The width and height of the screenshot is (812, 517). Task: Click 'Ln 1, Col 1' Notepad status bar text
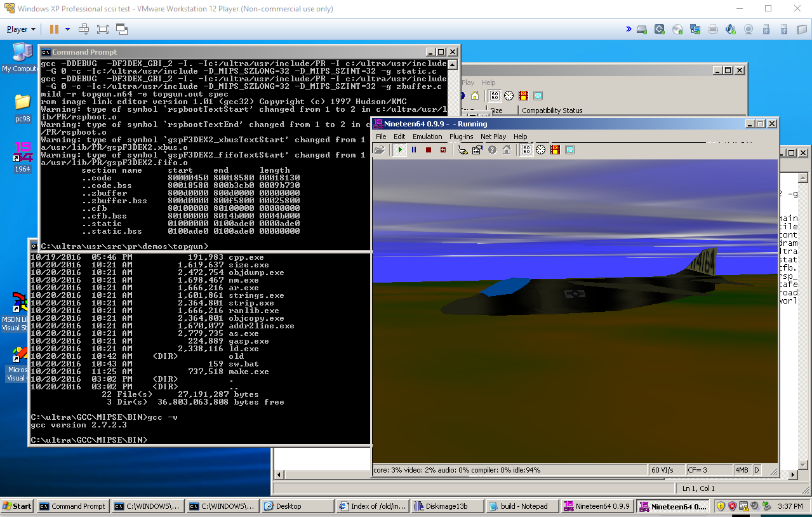pos(698,488)
